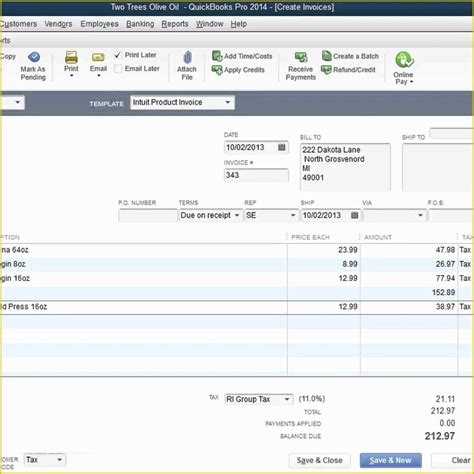474x474 pixels.
Task: Open the Help menu
Action: (x=239, y=24)
